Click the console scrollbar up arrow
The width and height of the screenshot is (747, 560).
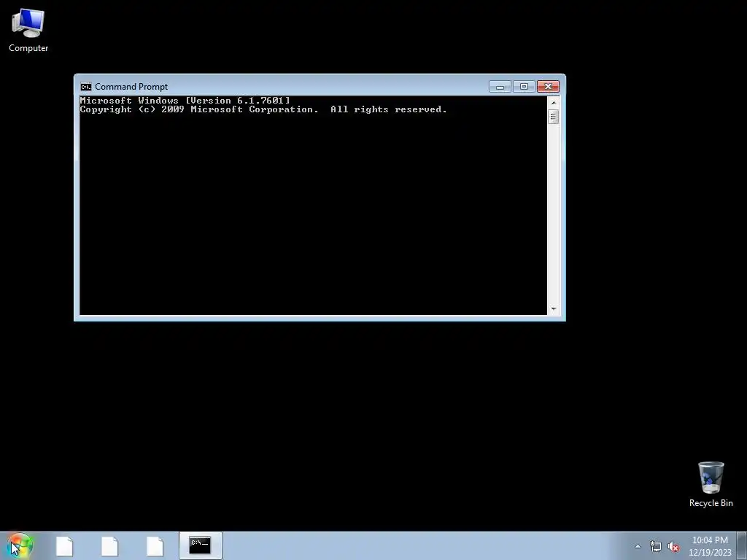tap(554, 102)
